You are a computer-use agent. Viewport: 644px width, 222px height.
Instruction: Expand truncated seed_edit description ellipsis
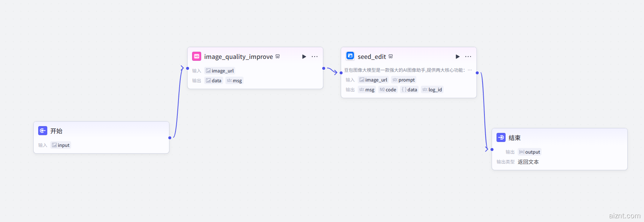470,70
